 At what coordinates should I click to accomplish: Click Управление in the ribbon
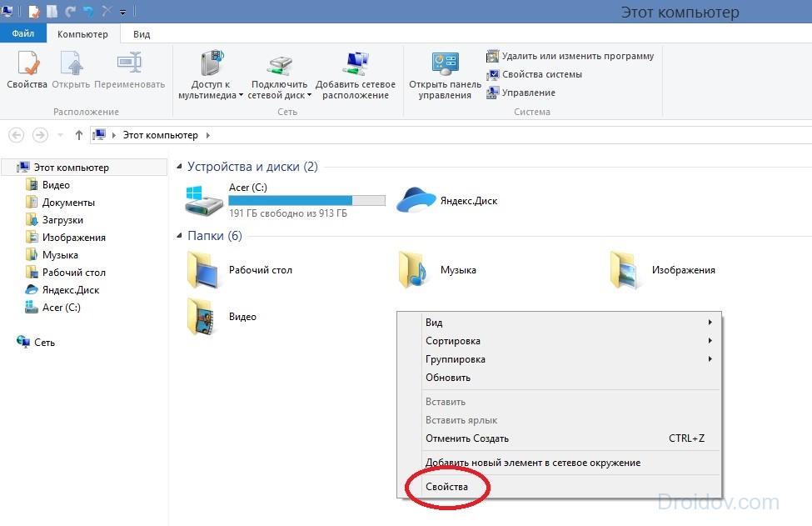(x=521, y=93)
